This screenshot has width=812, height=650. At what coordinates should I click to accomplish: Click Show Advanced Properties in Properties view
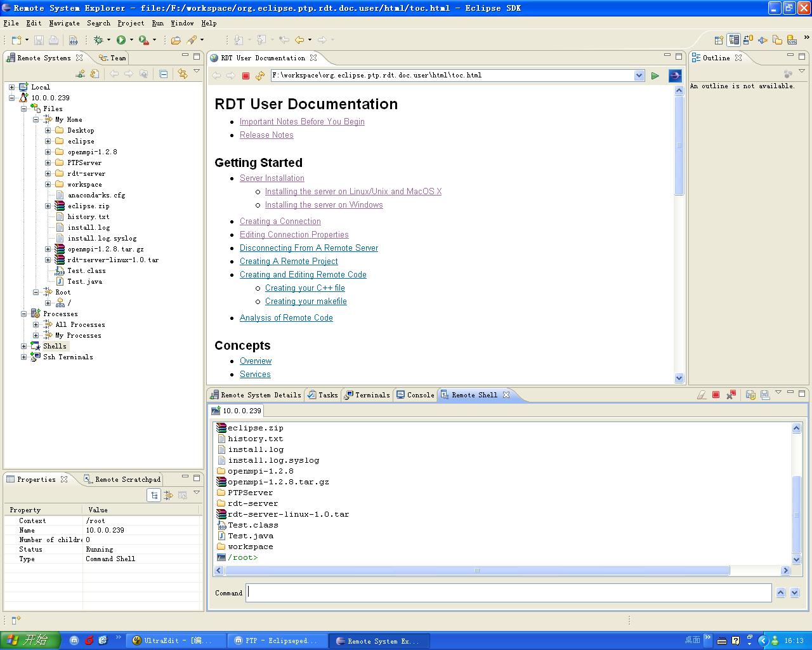point(168,495)
